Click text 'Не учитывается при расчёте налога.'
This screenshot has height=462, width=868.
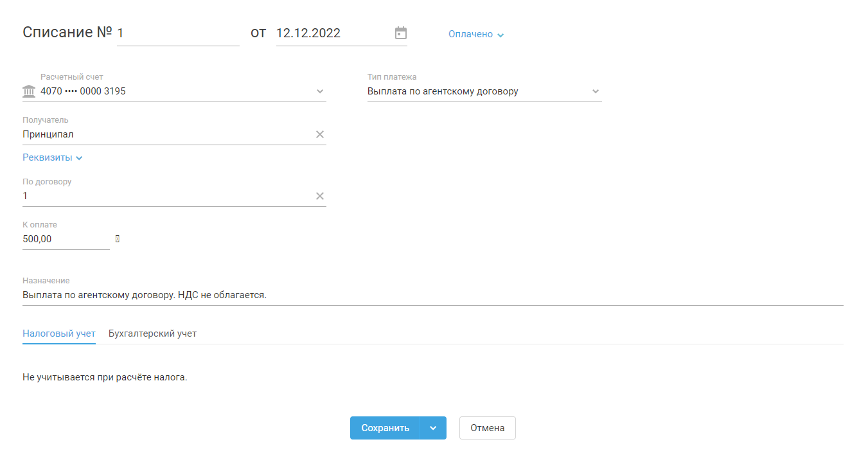click(x=105, y=377)
